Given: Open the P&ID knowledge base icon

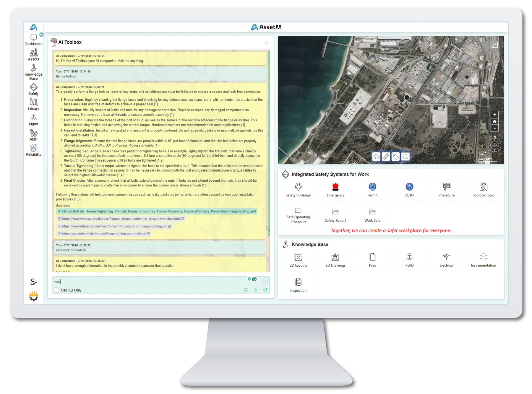Looking at the screenshot, I should [409, 260].
